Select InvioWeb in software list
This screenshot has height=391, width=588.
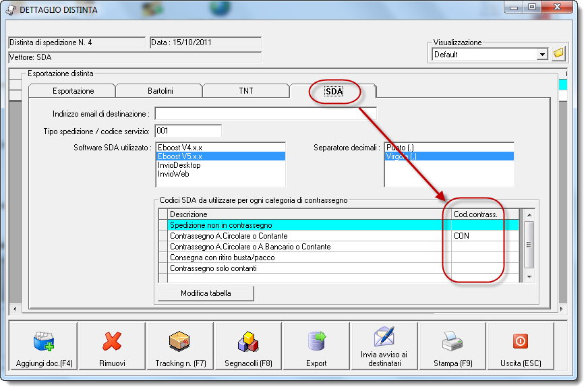(x=220, y=174)
